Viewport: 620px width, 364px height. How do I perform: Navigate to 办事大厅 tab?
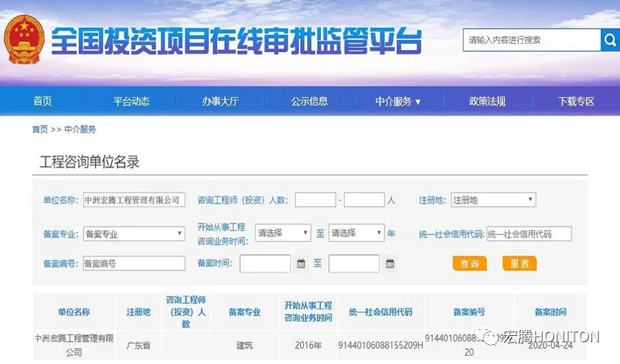pyautogui.click(x=220, y=101)
